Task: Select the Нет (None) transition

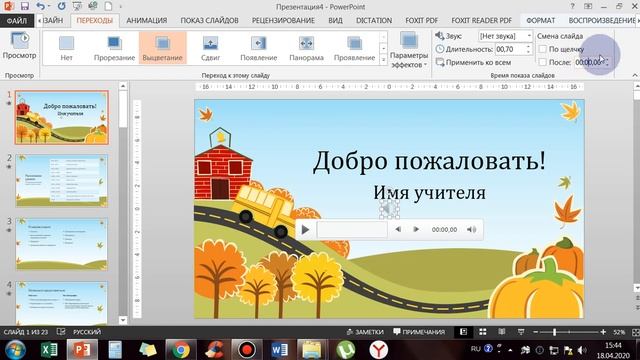Action: point(67,48)
